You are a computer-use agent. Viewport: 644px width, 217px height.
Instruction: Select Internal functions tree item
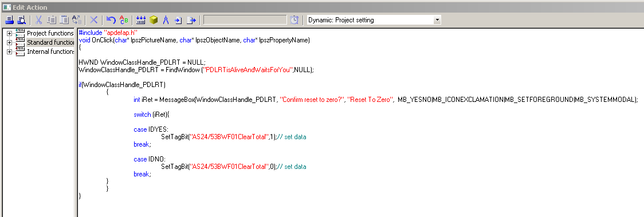(x=50, y=52)
